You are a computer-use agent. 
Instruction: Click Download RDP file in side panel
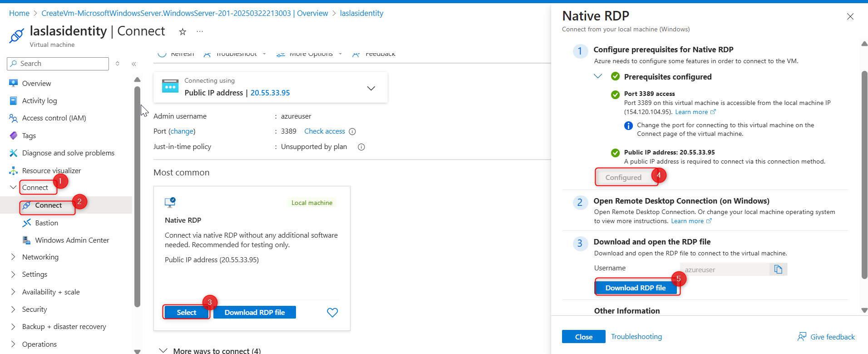636,288
